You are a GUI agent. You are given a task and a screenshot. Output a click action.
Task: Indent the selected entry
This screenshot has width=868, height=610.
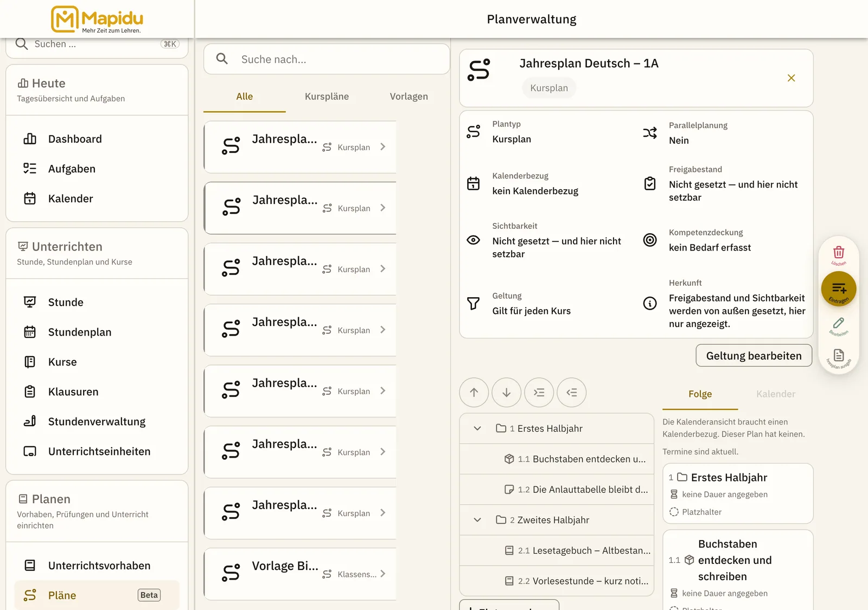point(539,393)
